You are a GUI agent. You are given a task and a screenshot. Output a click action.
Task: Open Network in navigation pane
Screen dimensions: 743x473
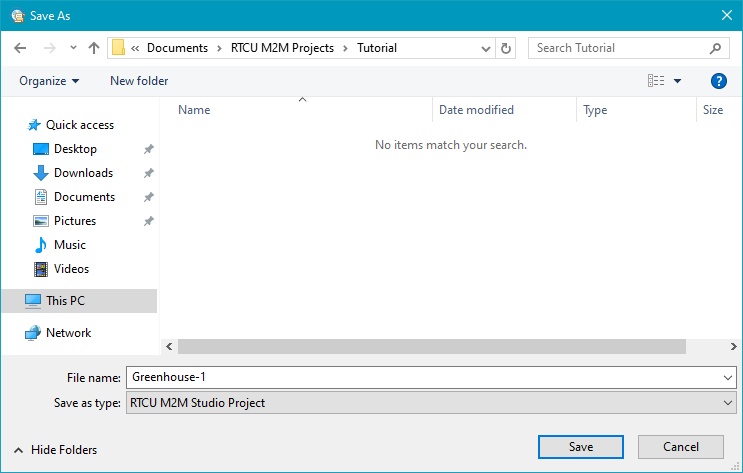click(68, 333)
